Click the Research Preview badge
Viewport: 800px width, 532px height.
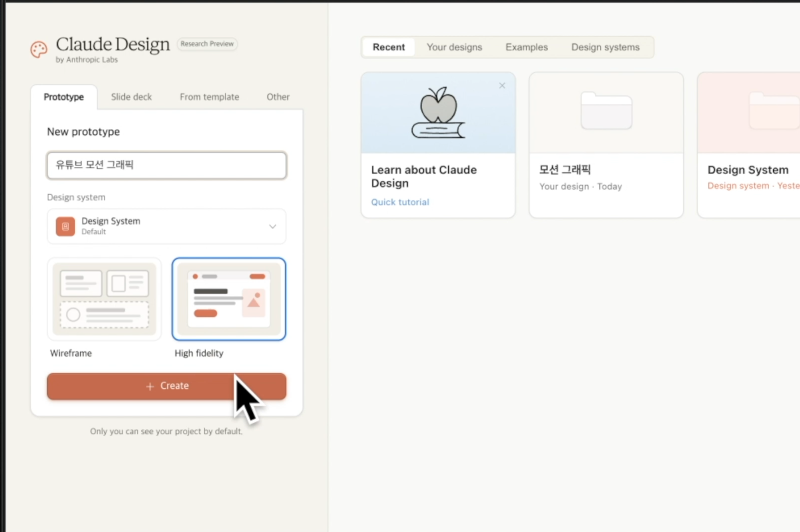coord(207,44)
